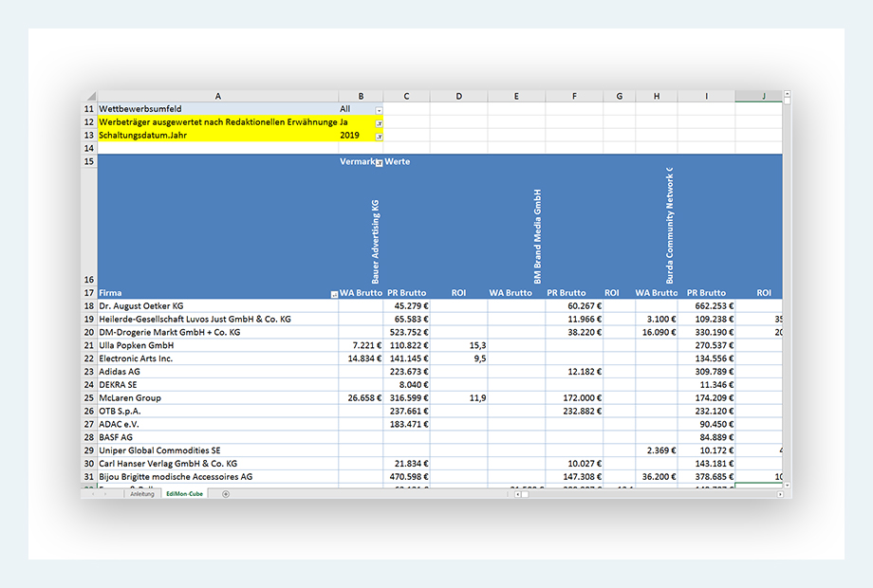
Task: Click the 470.598 € value cell
Action: (x=406, y=477)
